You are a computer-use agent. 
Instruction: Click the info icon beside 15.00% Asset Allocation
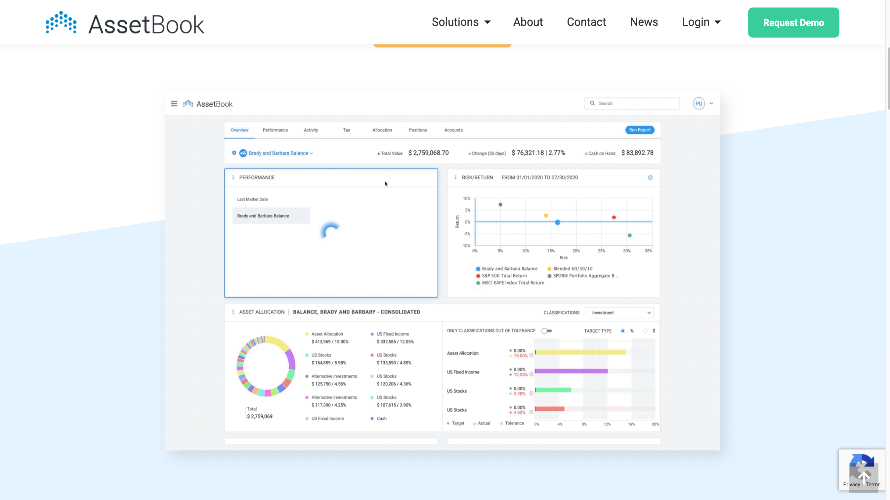(x=531, y=356)
